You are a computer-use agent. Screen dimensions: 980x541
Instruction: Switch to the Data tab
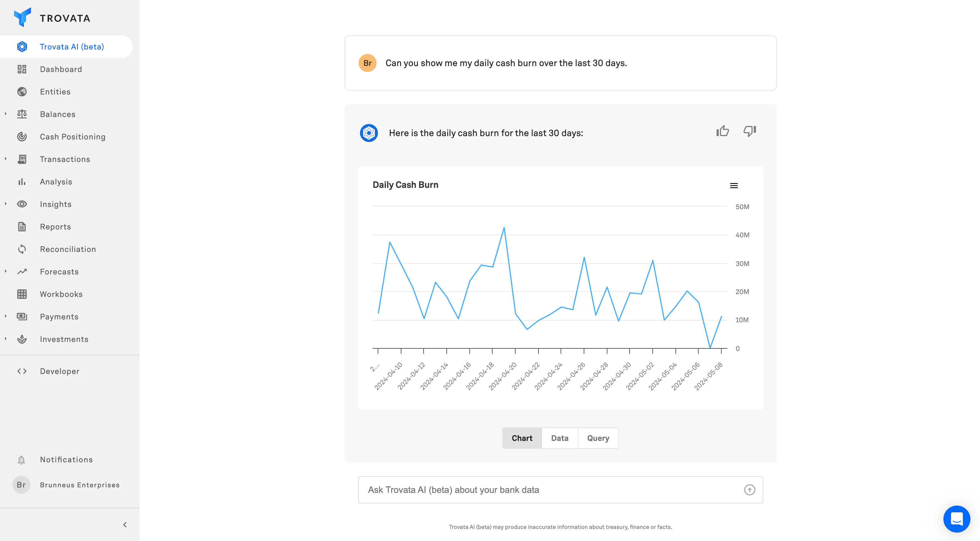tap(559, 438)
